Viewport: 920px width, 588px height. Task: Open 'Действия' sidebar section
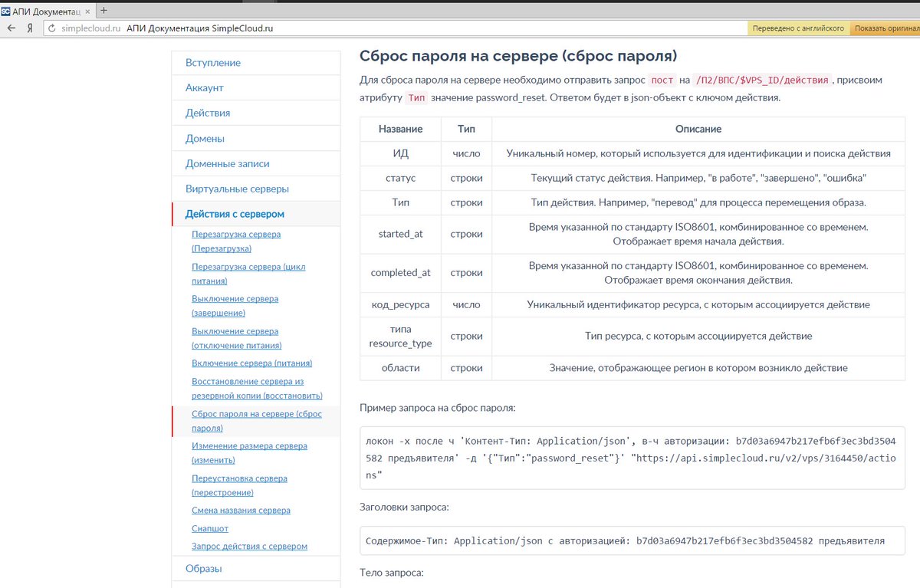256,113
